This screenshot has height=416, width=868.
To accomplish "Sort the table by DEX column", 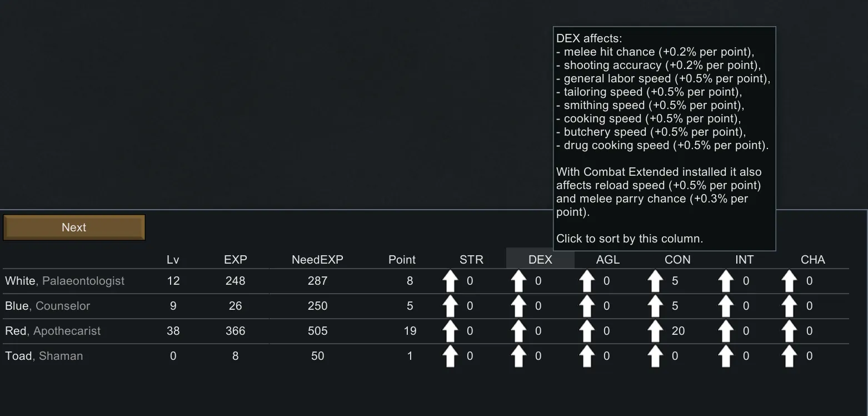I will coord(540,260).
